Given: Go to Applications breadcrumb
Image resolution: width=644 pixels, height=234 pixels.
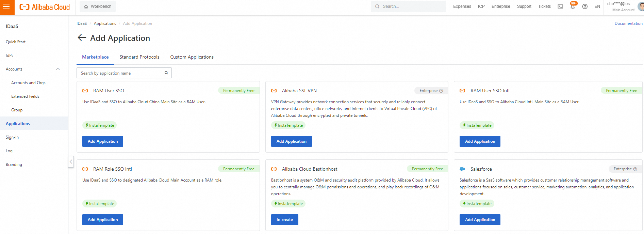Looking at the screenshot, I should (105, 24).
